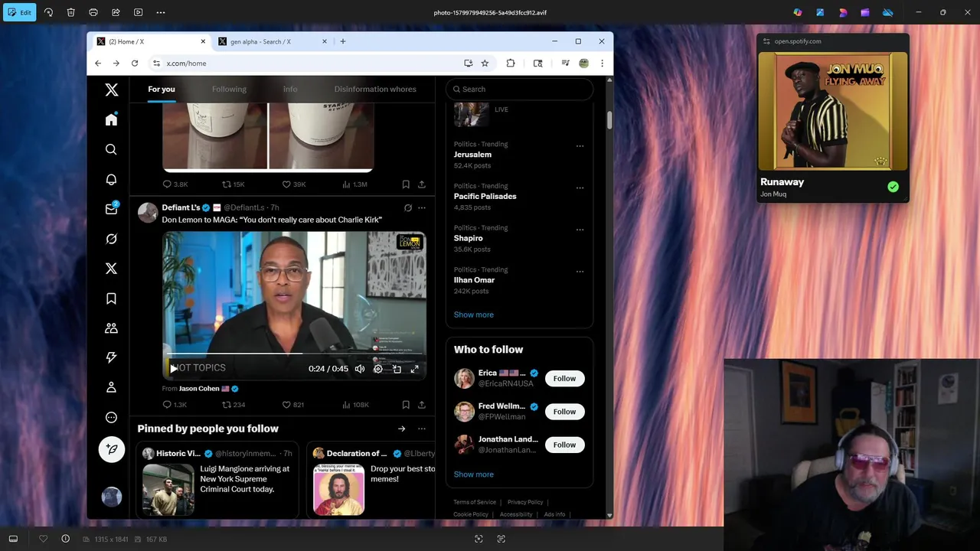Follow Jonathan Landay
This screenshot has height=551, width=980.
[564, 445]
